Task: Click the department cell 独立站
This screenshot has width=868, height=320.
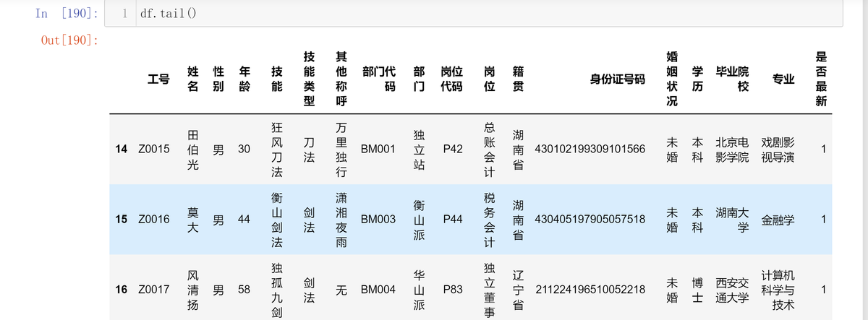Action: 419,150
